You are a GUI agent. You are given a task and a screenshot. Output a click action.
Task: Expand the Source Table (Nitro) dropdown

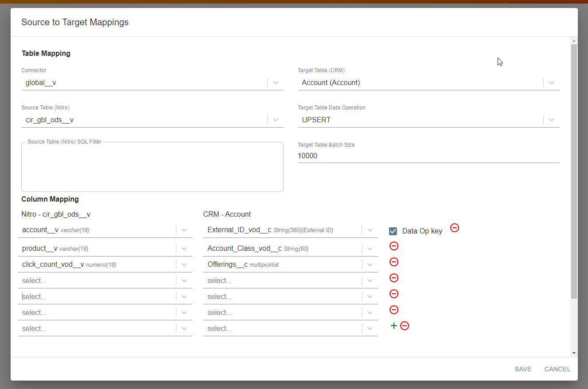pos(276,120)
